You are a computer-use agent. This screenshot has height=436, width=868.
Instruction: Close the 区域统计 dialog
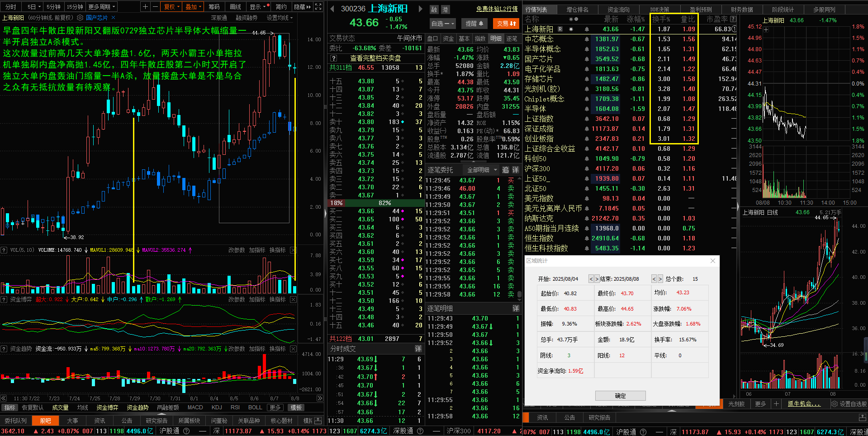713,261
